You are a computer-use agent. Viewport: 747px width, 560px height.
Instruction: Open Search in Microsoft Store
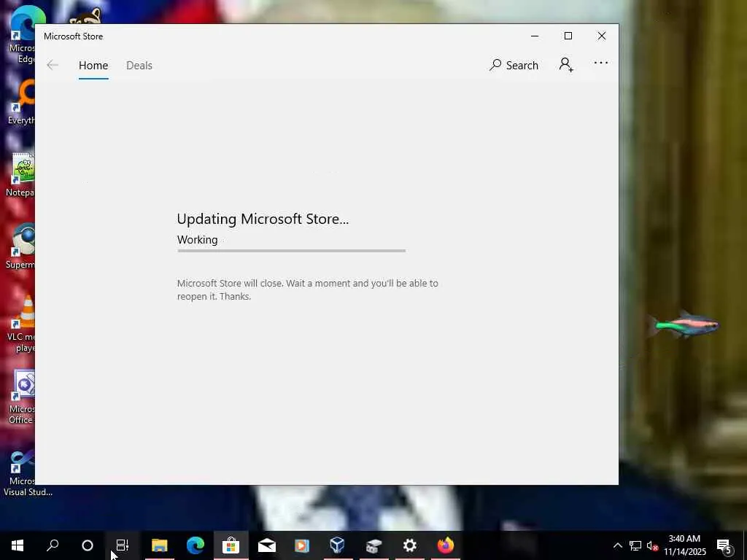coord(514,65)
